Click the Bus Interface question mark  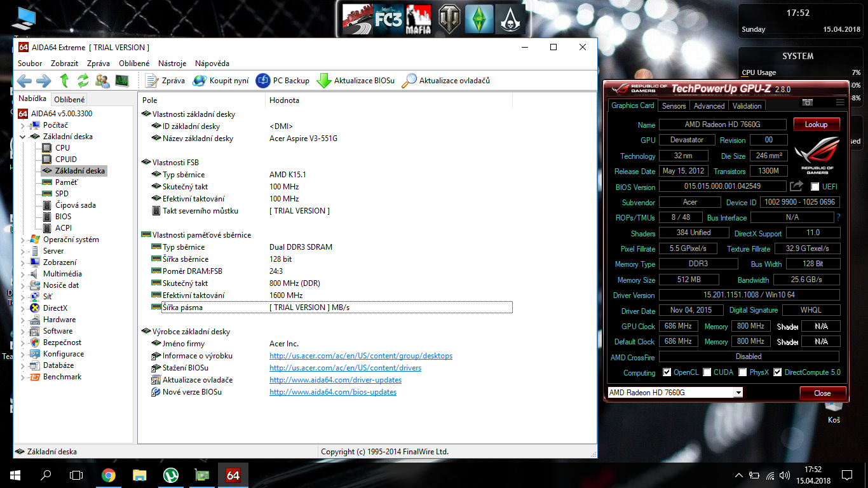tap(838, 217)
